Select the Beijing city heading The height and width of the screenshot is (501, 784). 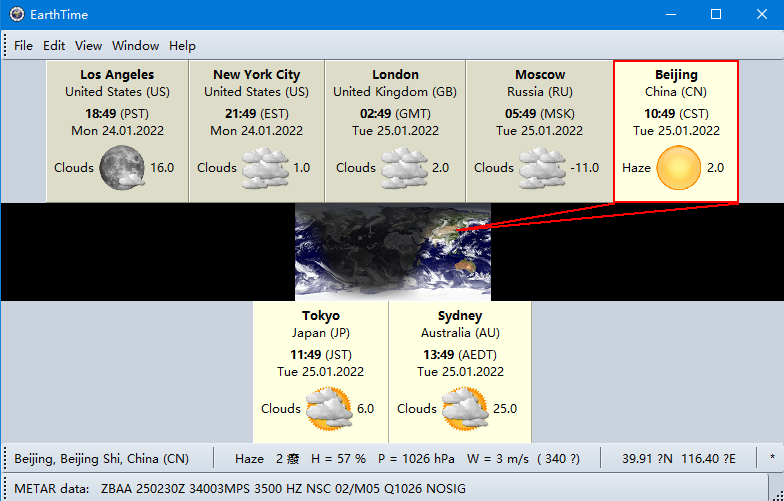pos(676,74)
